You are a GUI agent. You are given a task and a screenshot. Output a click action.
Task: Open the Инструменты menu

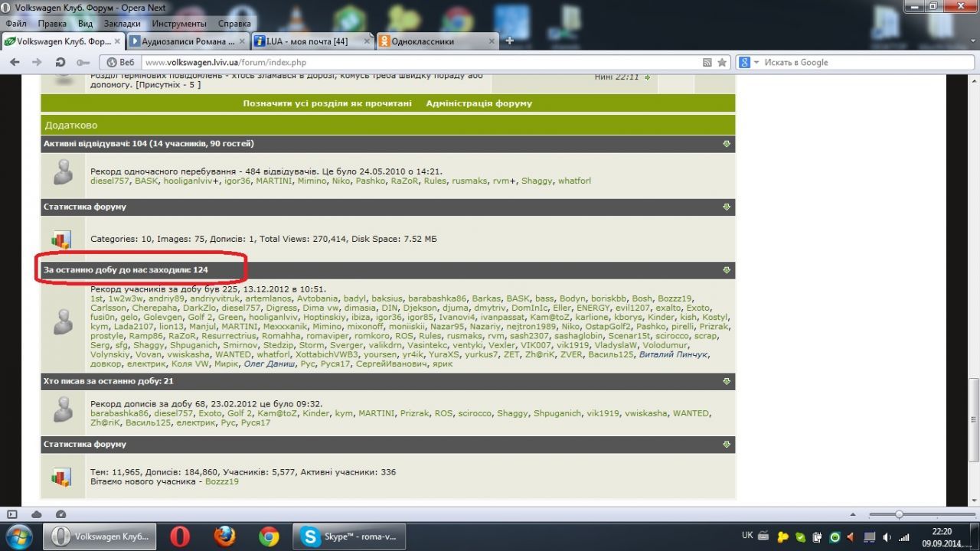(178, 24)
